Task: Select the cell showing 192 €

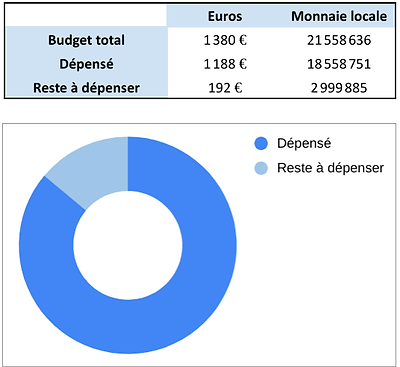Action: (225, 88)
